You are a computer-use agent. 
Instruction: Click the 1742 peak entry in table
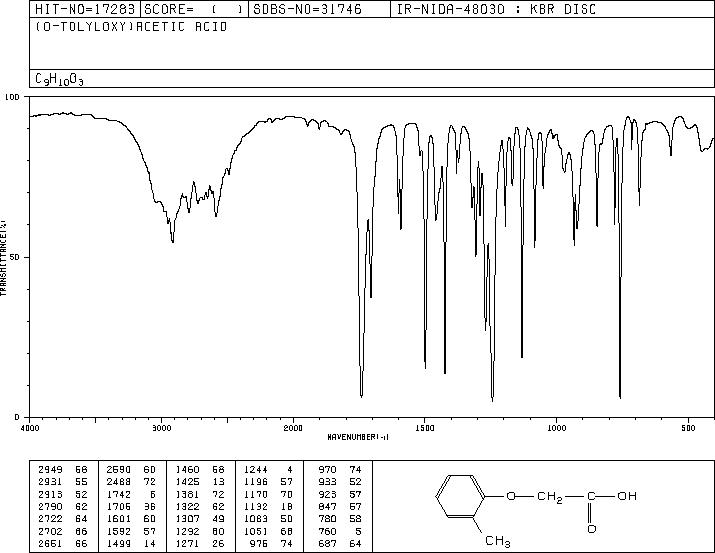(x=131, y=494)
